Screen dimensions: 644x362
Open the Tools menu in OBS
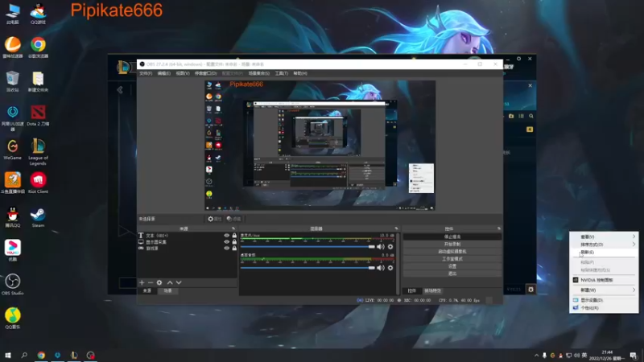coord(281,73)
